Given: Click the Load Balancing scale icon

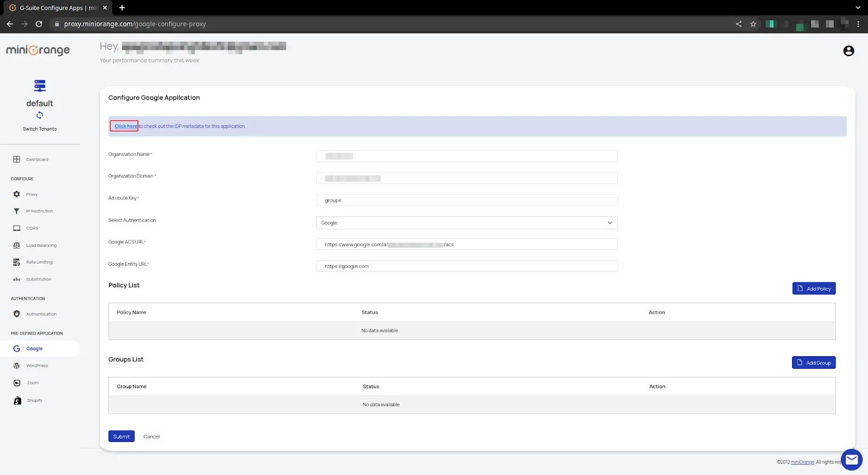Looking at the screenshot, I should coord(17,245).
